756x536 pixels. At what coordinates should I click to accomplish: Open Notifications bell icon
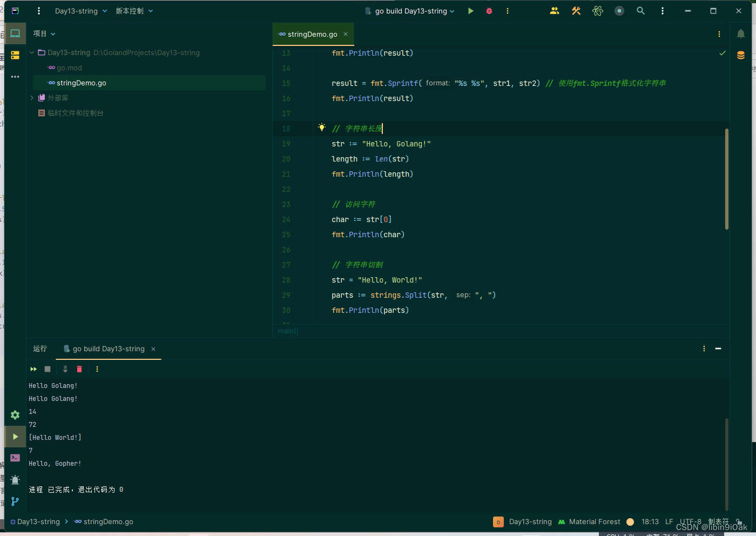tap(741, 34)
